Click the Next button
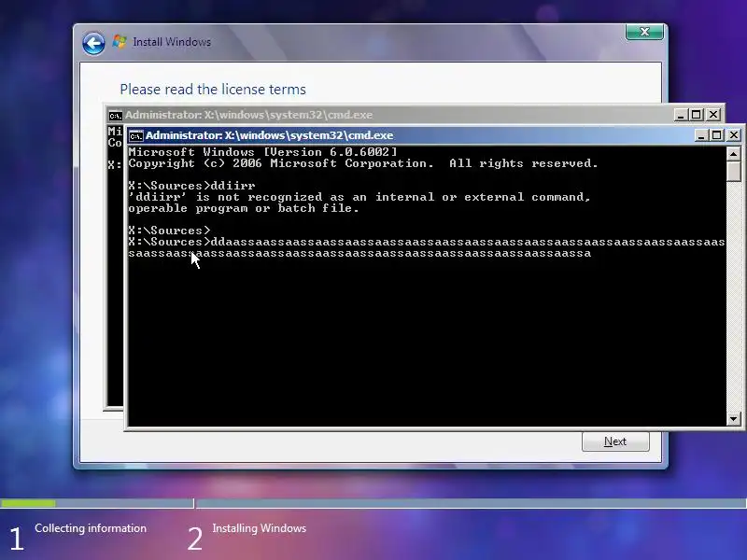This screenshot has height=560, width=747. [x=615, y=441]
